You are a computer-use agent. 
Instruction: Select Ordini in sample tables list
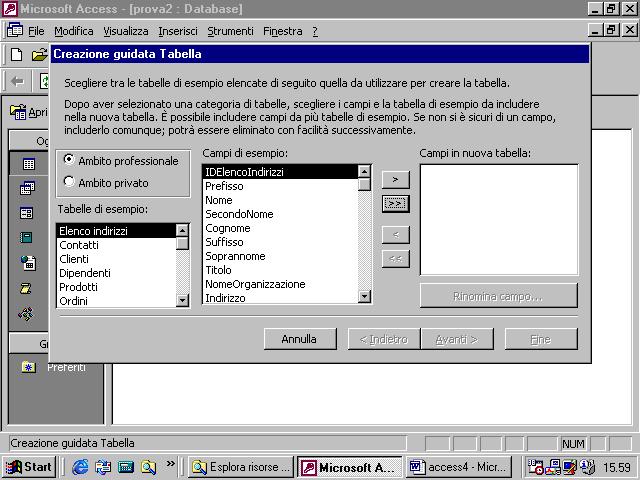pyautogui.click(x=116, y=301)
